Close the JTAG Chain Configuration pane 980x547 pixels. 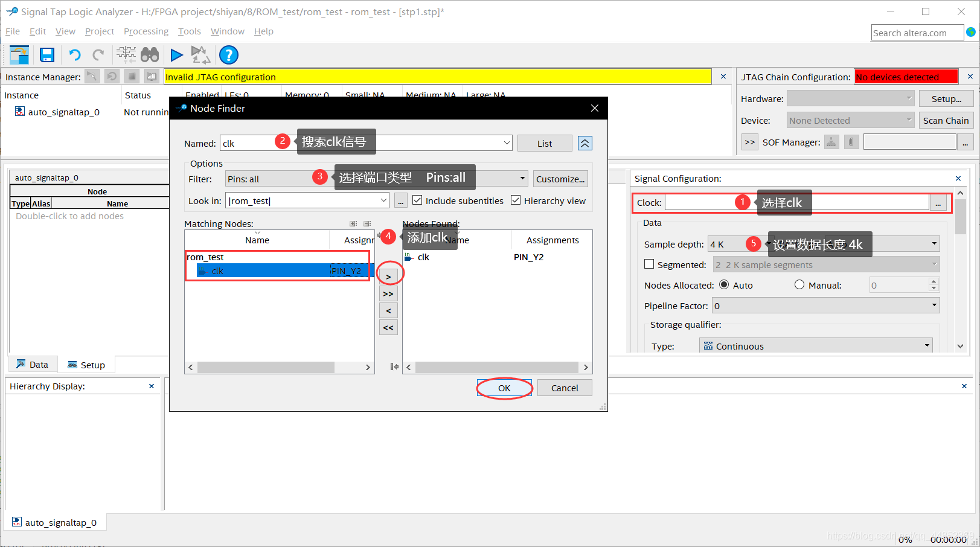tap(970, 77)
